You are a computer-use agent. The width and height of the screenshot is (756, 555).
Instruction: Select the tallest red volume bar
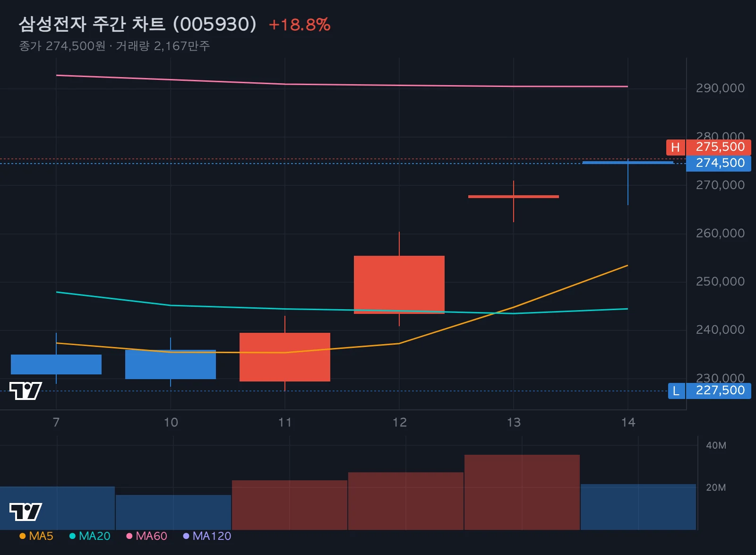[x=522, y=492]
